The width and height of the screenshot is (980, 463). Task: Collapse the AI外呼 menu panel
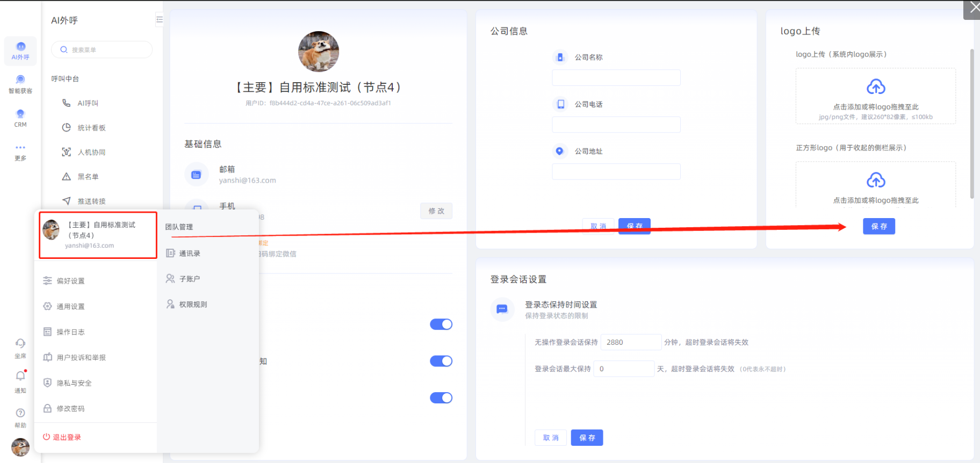point(159,20)
